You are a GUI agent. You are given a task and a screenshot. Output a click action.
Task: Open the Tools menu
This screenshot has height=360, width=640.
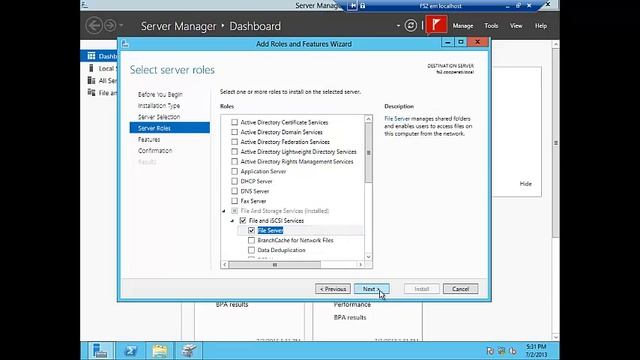[x=491, y=26]
